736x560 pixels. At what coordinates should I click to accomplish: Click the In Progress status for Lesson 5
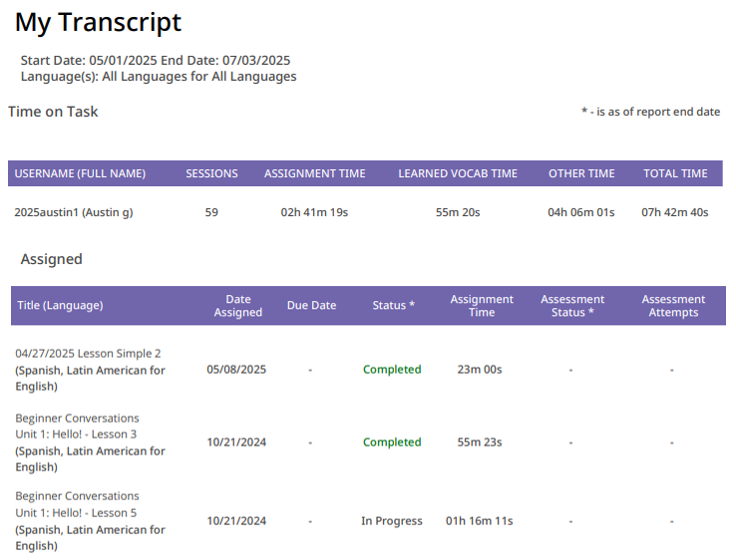pyautogui.click(x=392, y=521)
